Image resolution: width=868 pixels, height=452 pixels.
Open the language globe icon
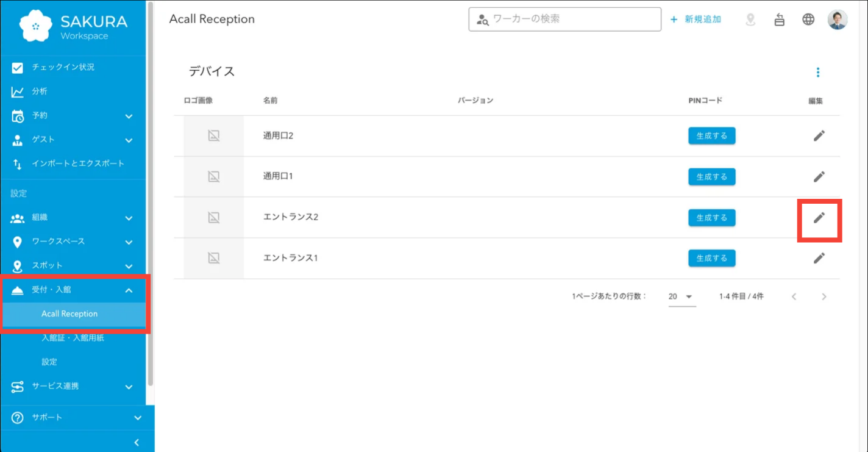(808, 20)
